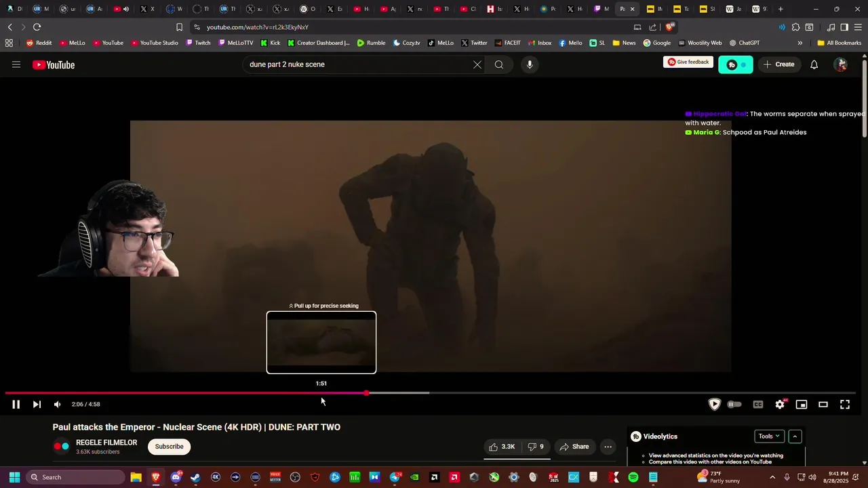The width and height of the screenshot is (868, 488).
Task: Enter fullscreen video mode
Action: point(845,405)
